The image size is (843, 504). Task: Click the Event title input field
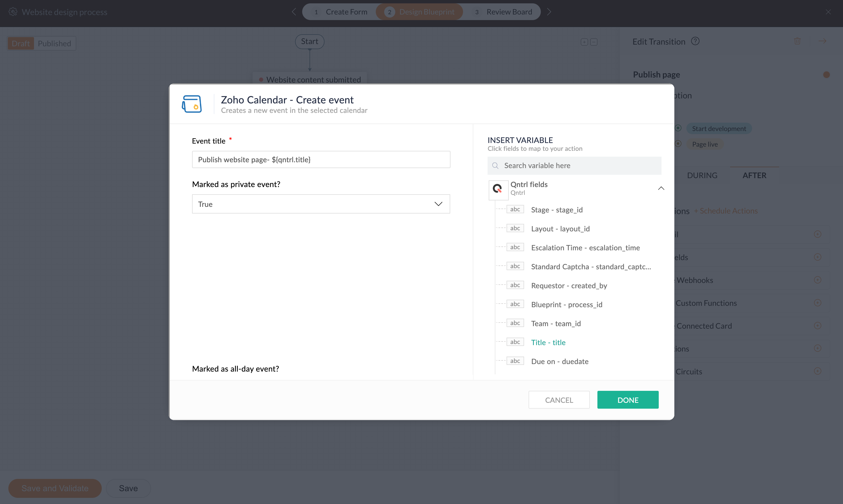click(x=321, y=160)
